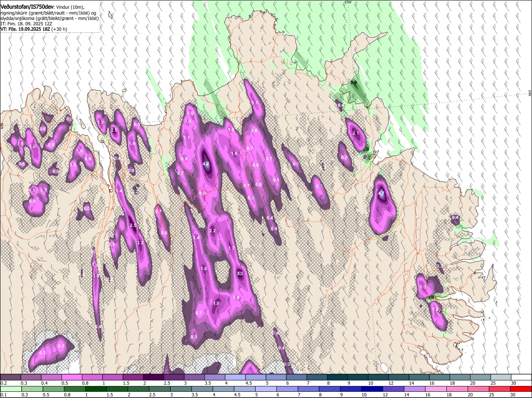
Task: Click the 15W longitude label
Action: [348, 2]
